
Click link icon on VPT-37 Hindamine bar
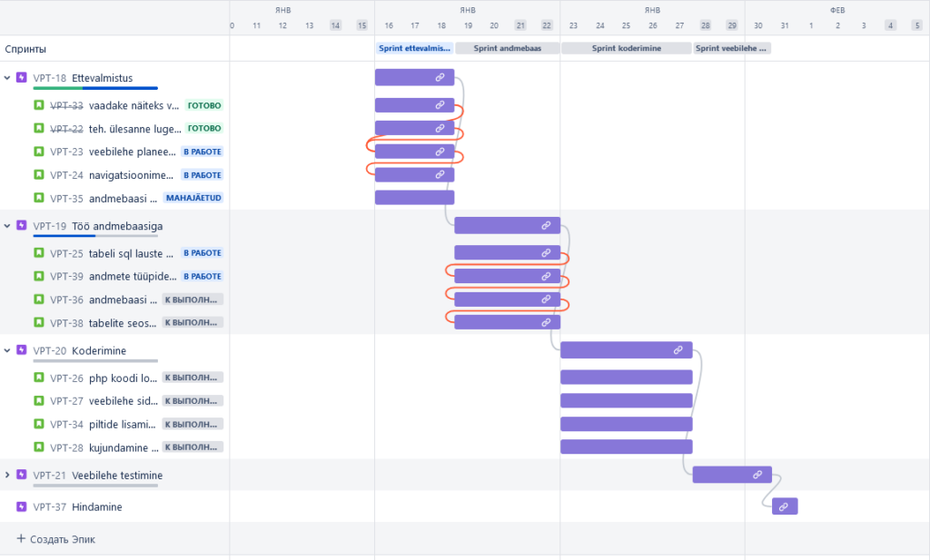784,506
